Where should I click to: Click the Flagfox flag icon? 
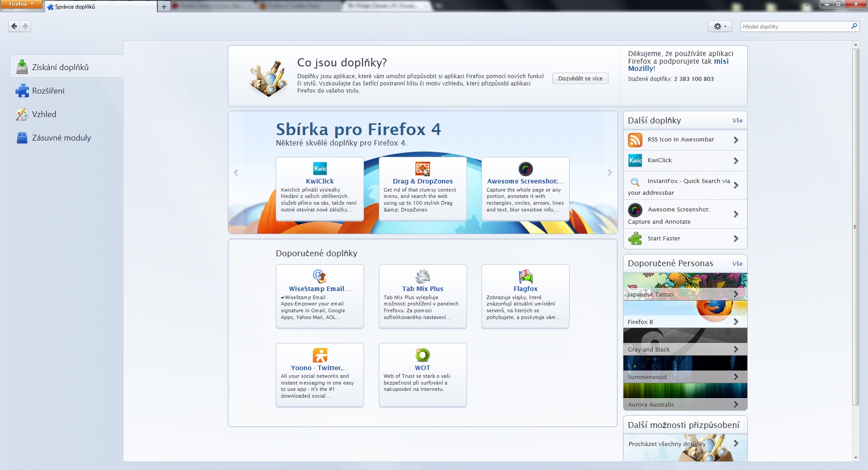[525, 276]
